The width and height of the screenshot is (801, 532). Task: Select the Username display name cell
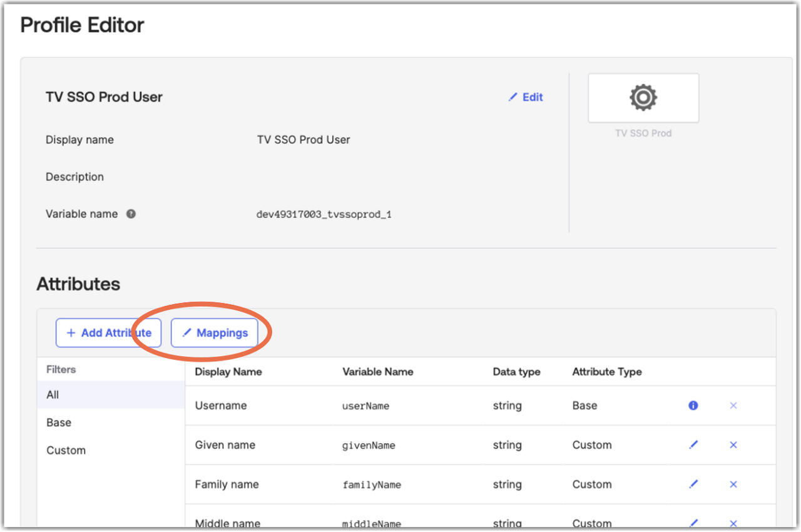(x=221, y=406)
